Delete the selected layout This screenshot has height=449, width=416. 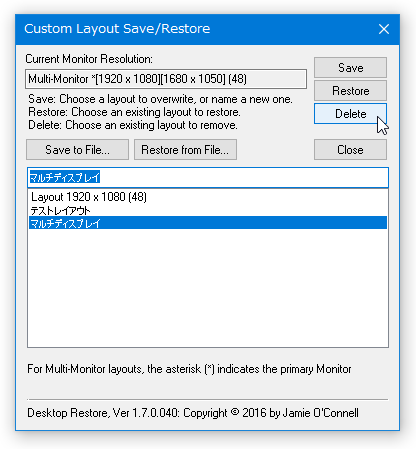click(x=350, y=114)
